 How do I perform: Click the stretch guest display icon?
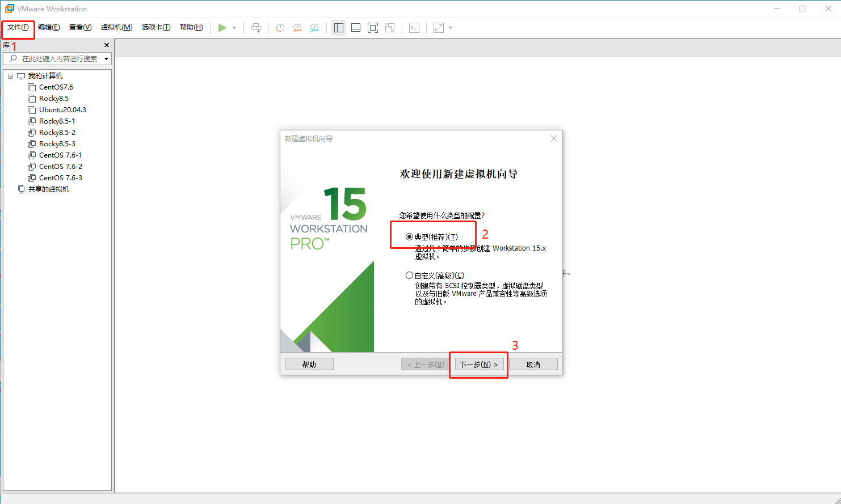(x=439, y=28)
